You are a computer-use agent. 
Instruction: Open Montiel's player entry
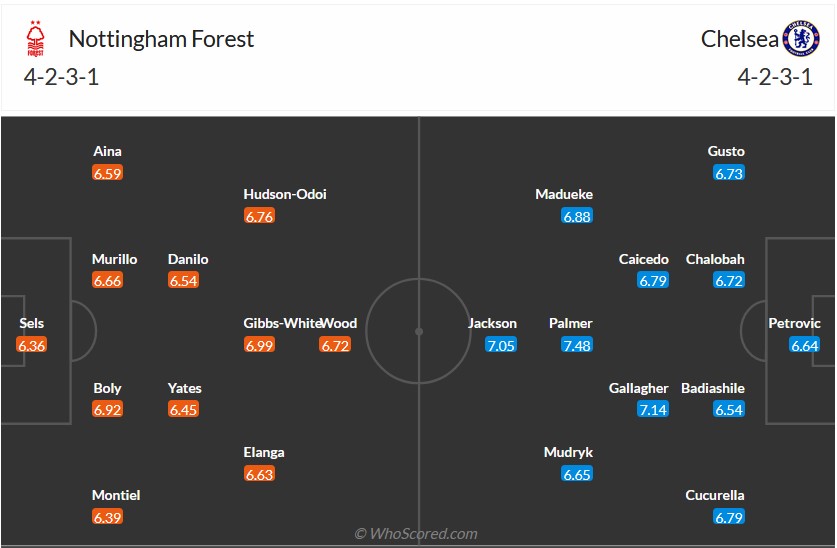pyautogui.click(x=116, y=495)
